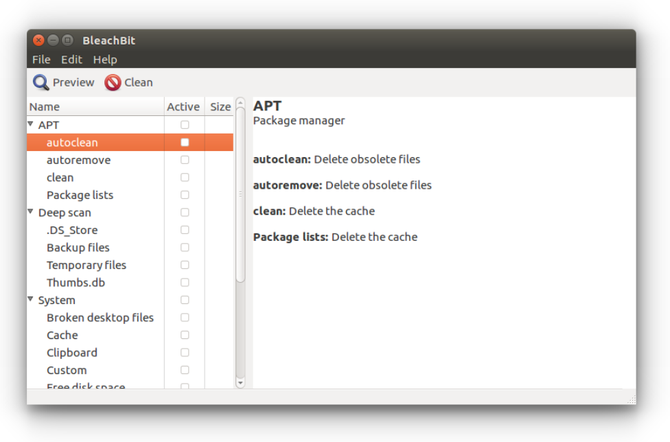Click the red Clean icon
The height and width of the screenshot is (442, 670).
coord(113,82)
